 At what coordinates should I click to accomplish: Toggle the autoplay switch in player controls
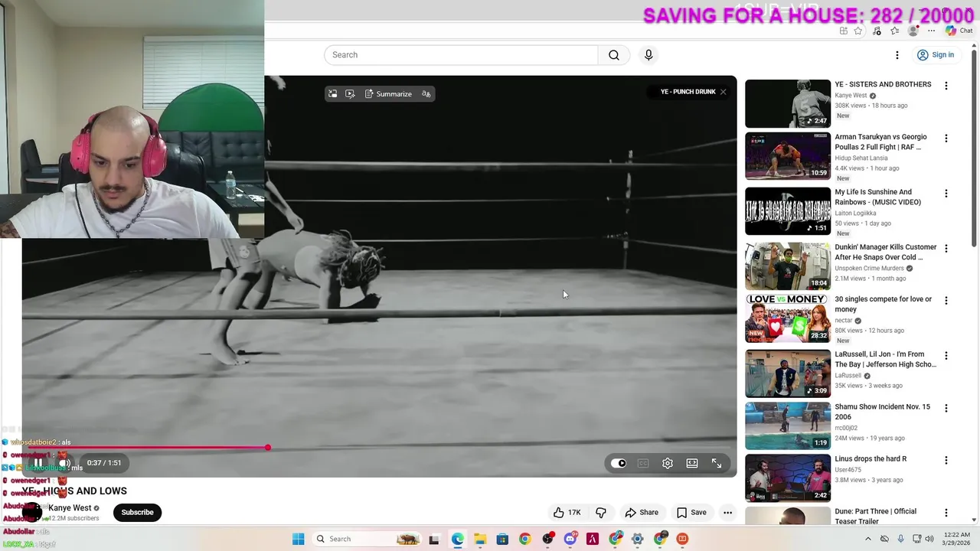click(619, 463)
